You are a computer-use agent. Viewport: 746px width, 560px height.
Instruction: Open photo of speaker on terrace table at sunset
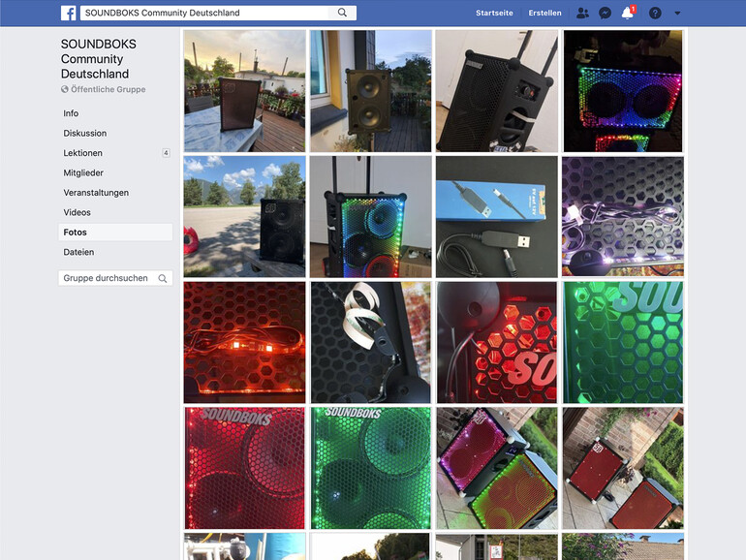click(244, 91)
